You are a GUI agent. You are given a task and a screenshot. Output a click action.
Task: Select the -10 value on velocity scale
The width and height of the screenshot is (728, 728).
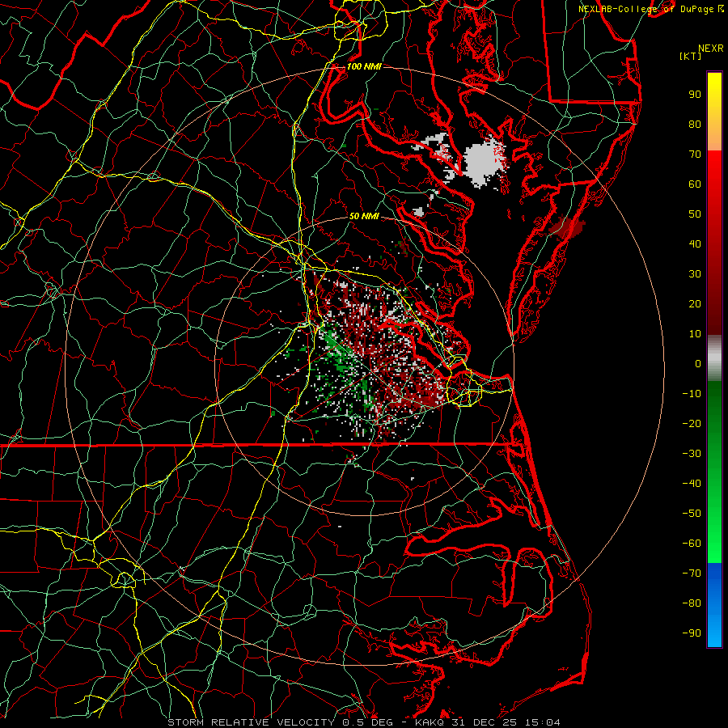tap(692, 394)
